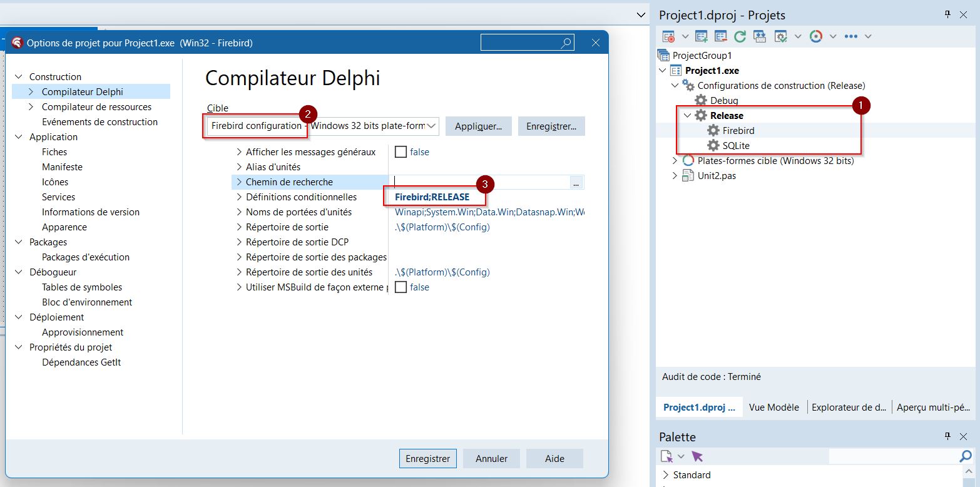Expand the Définitions conditionnelles property
980x487 pixels.
239,197
